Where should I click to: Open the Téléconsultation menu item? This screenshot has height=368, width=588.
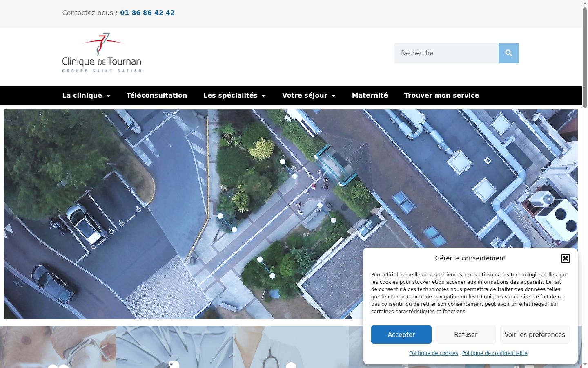click(157, 96)
